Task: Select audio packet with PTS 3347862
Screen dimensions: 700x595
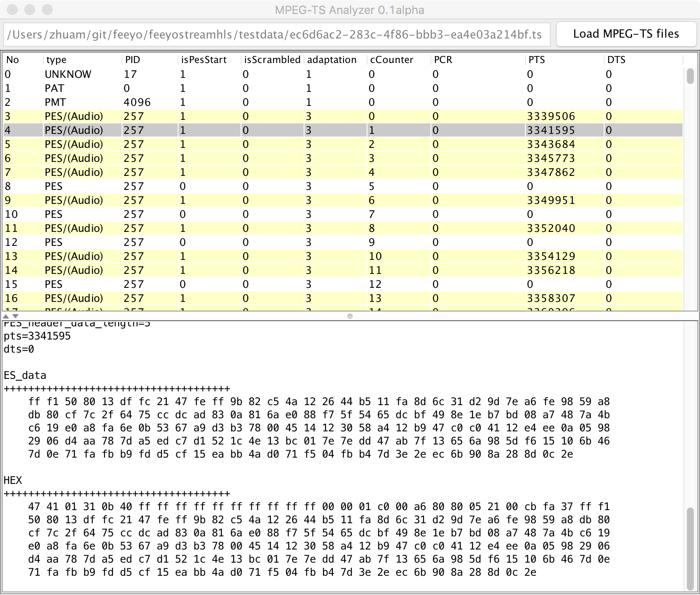Action: click(343, 172)
